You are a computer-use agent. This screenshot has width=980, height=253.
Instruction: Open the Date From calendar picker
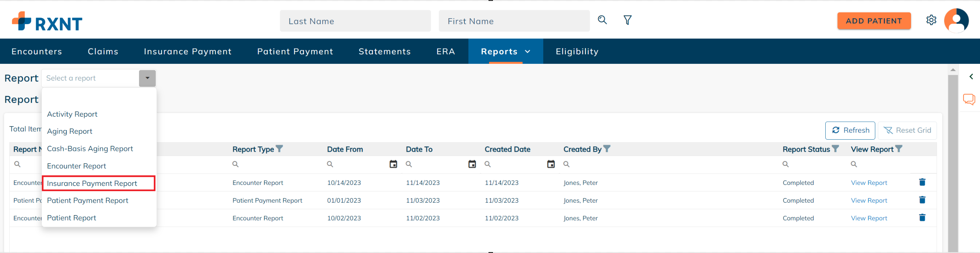[393, 164]
